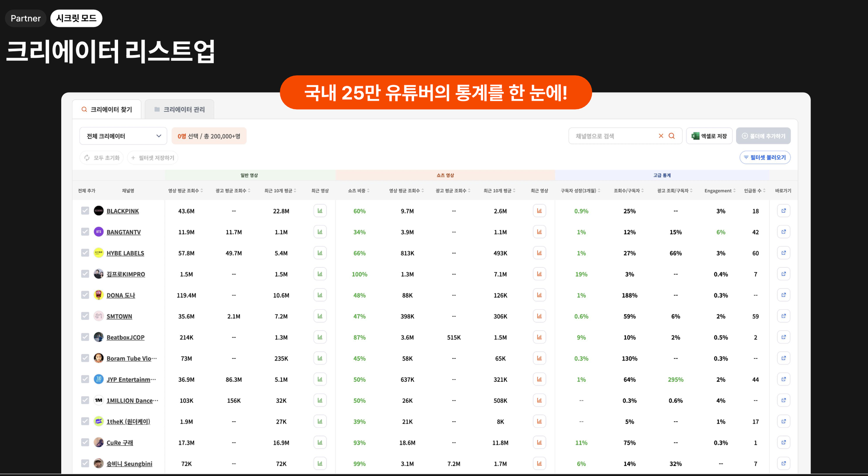Screen dimensions: 868x476
Task: Open BLACKPINK's 일반 영상 bar chart icon
Action: (320, 210)
